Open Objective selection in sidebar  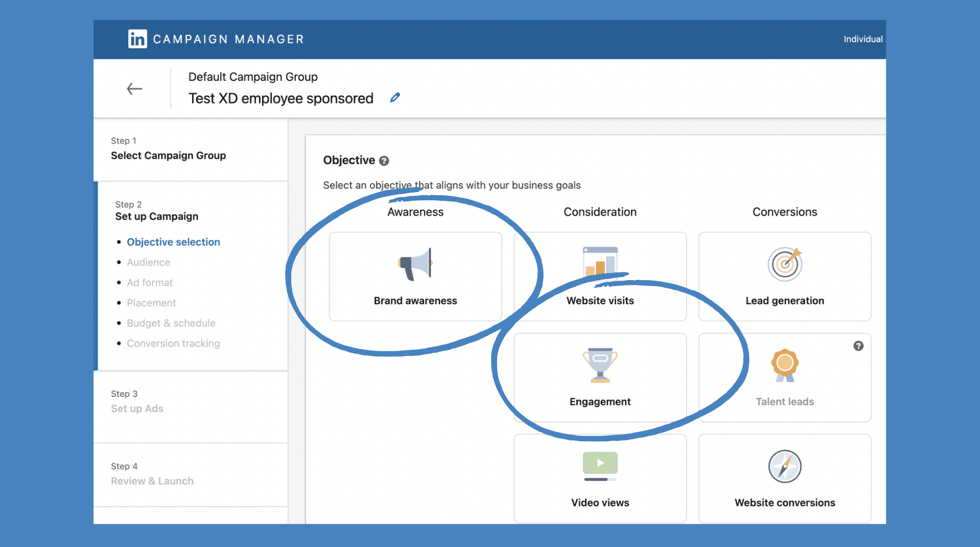[173, 242]
